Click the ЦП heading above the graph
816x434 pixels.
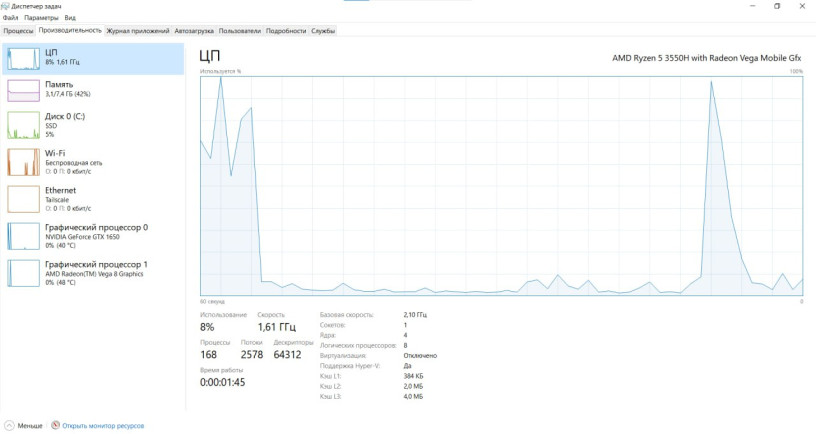point(210,56)
